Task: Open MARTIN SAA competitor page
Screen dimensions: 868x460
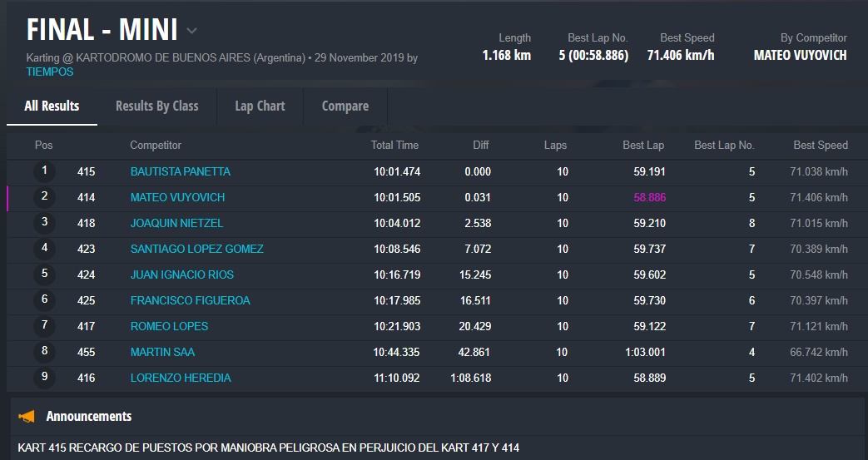Action: point(162,352)
